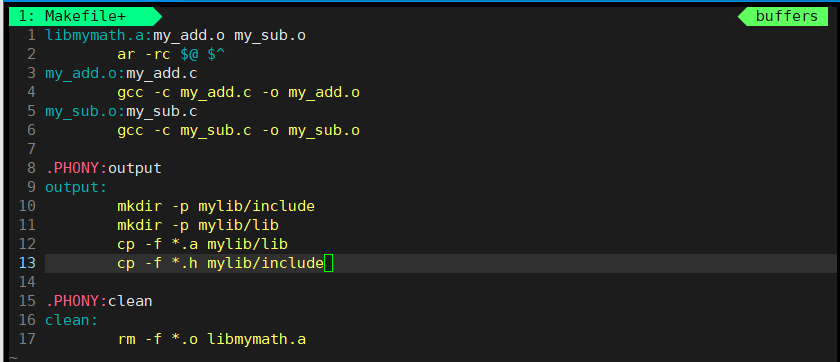The height and width of the screenshot is (362, 840).
Task: Select the '1: Makefile+' buffer tab
Action: [x=85, y=17]
